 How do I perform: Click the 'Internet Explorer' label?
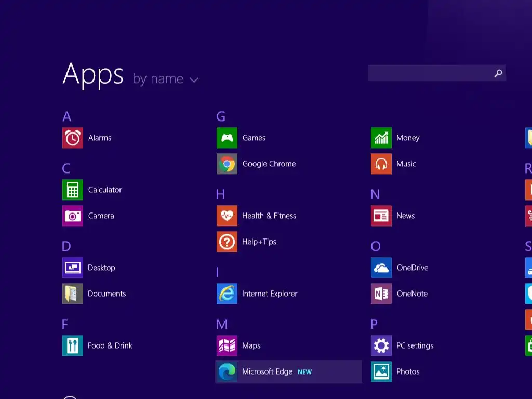(x=270, y=294)
